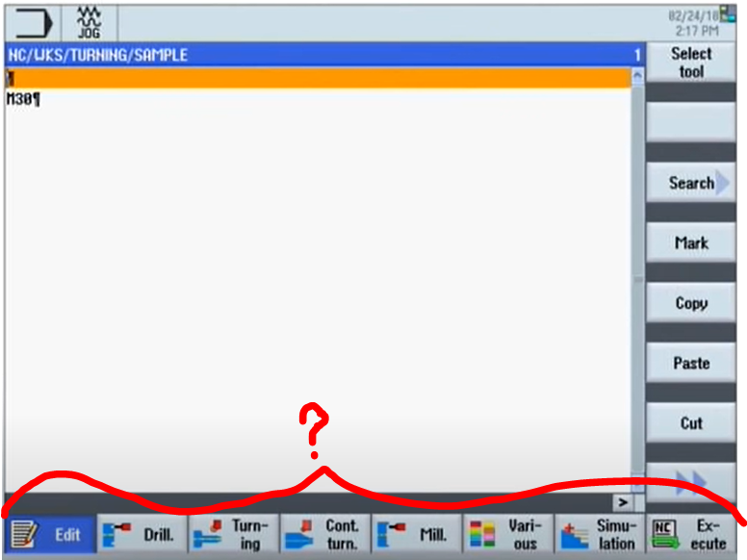Screen dimensions: 747x560
Task: Start the Simulation softkey
Action: 600,534
